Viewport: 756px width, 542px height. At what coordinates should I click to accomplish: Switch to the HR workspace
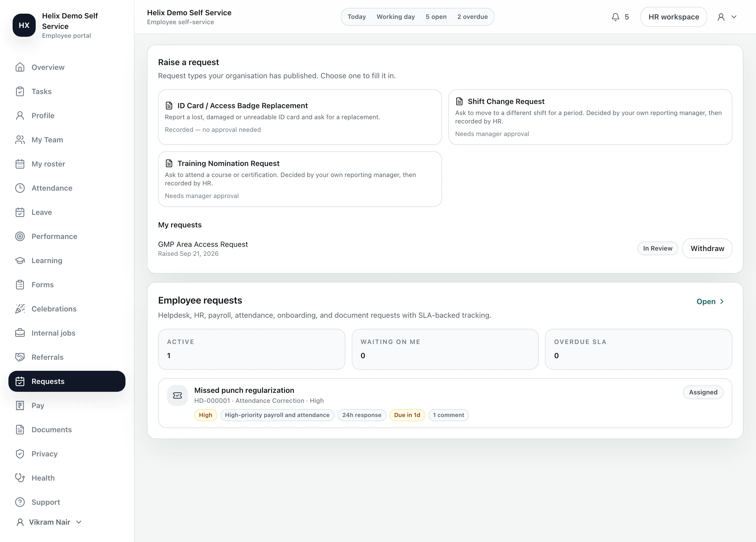(674, 17)
